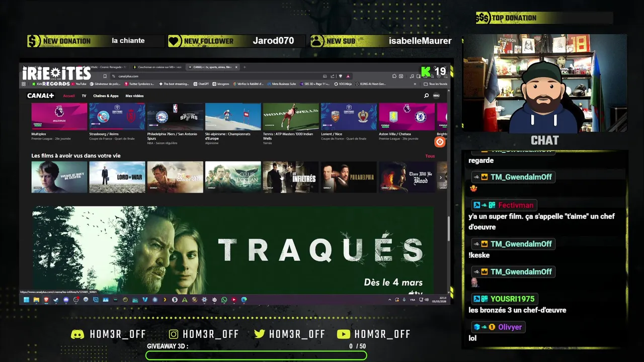
Task: Click the CANAL+ search magnifier icon
Action: (426, 96)
